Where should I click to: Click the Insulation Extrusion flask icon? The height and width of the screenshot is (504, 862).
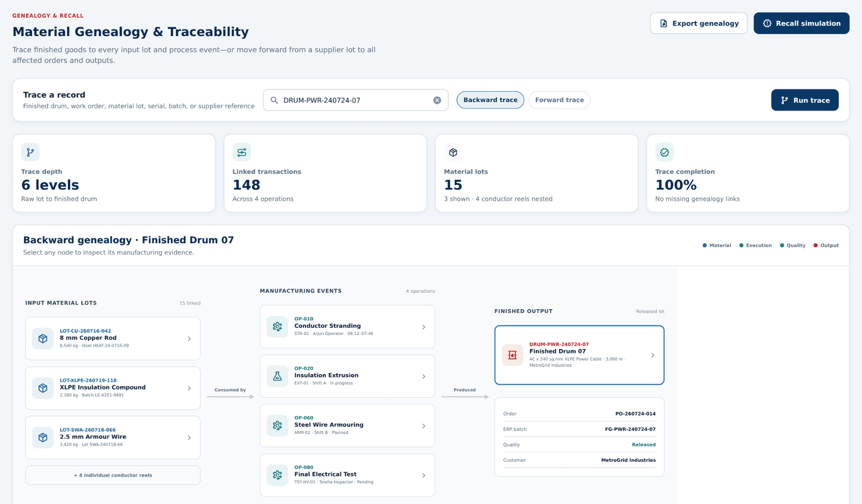277,376
